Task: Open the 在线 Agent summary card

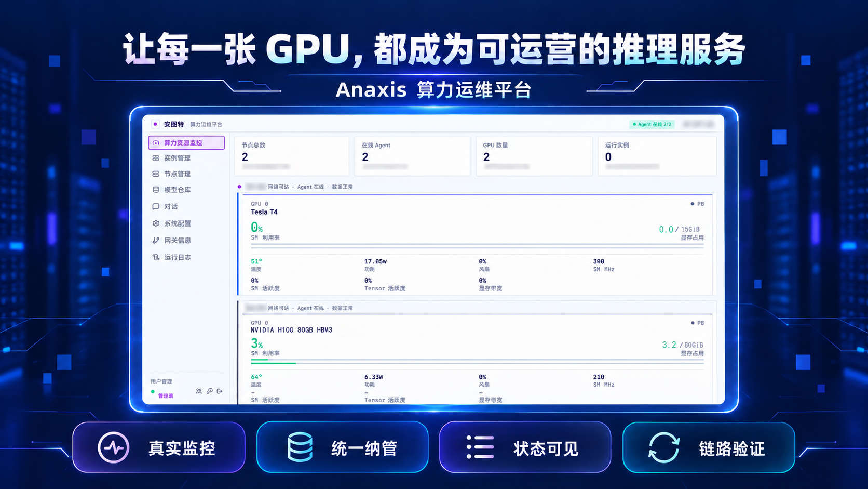Action: click(412, 156)
